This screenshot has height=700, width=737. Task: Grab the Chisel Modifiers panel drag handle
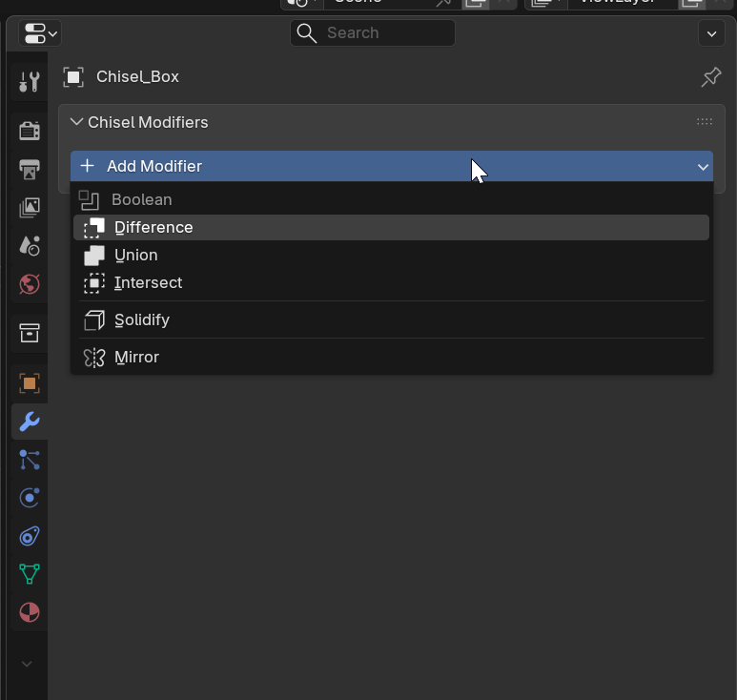(x=704, y=122)
